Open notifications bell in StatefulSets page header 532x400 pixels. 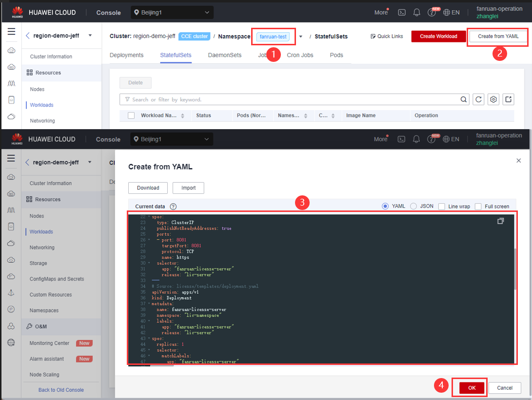coord(416,13)
